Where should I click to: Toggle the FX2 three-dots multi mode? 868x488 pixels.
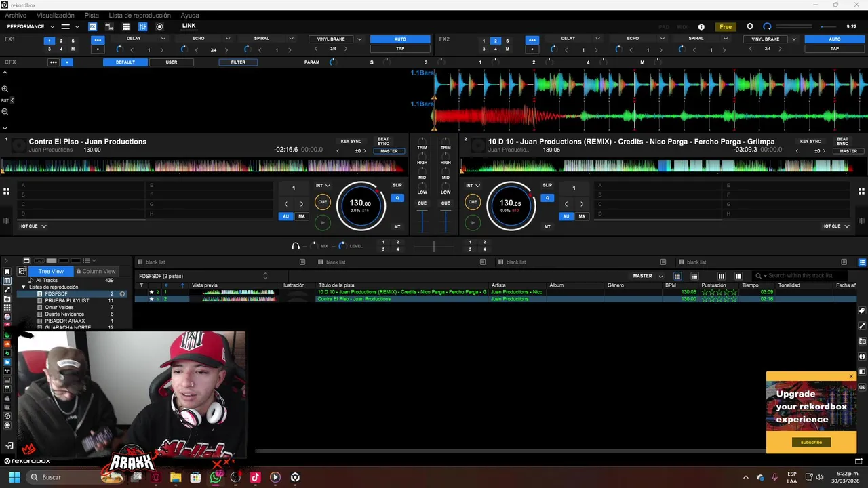532,40
